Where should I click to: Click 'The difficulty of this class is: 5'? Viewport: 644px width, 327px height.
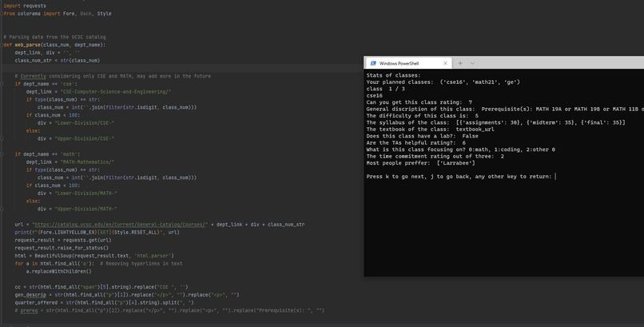pyautogui.click(x=422, y=116)
